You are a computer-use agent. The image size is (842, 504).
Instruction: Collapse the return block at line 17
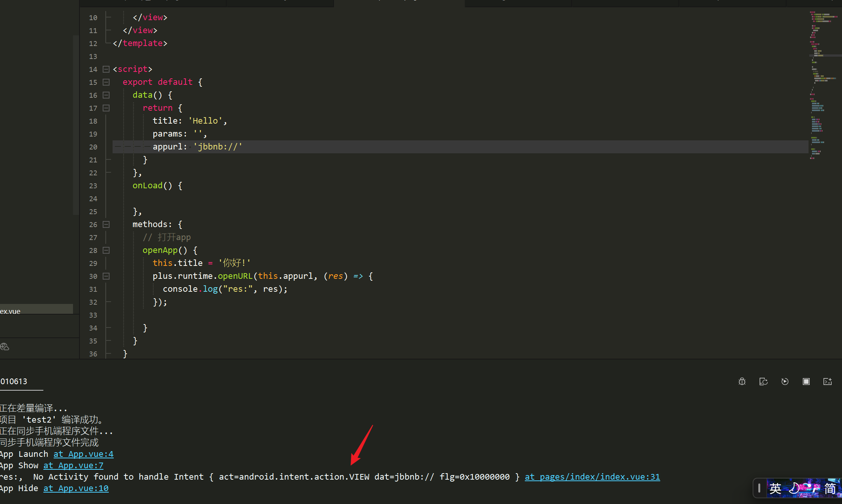106,108
